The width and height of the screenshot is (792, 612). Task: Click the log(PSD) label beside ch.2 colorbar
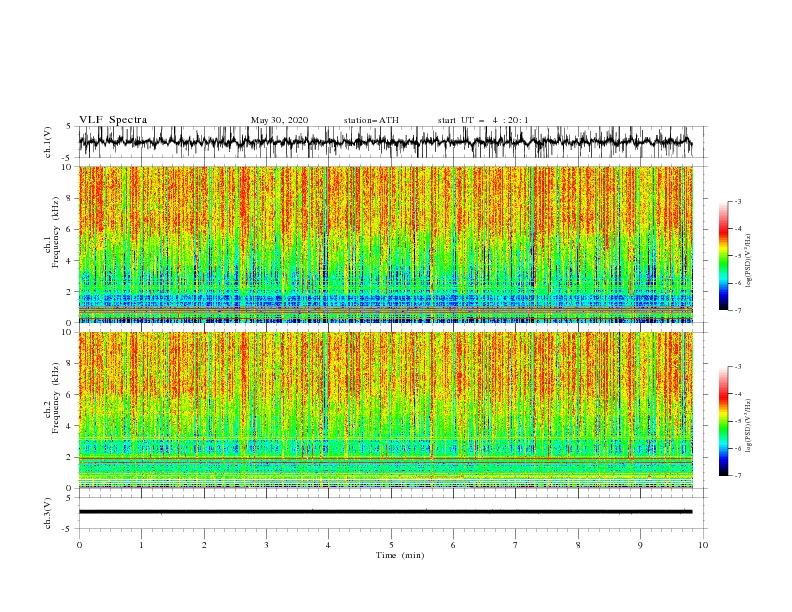pos(749,426)
